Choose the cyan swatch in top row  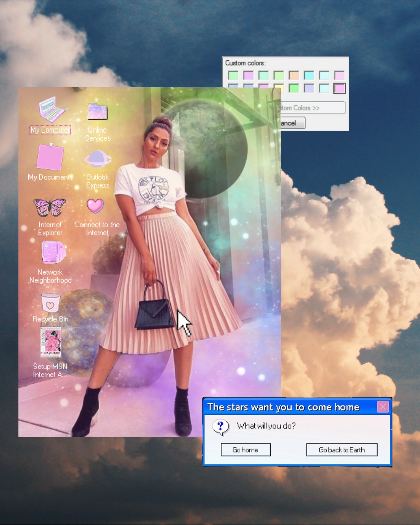tap(309, 75)
